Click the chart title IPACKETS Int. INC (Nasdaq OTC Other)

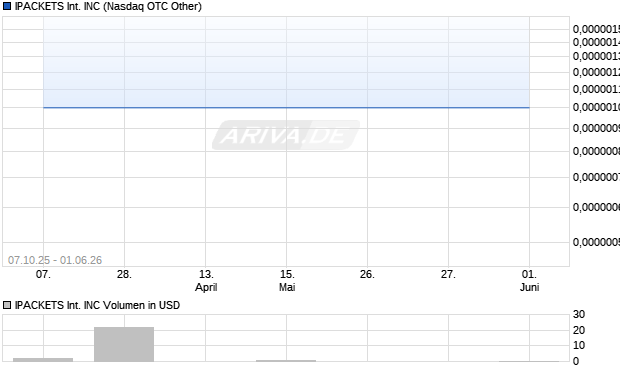coord(108,6)
